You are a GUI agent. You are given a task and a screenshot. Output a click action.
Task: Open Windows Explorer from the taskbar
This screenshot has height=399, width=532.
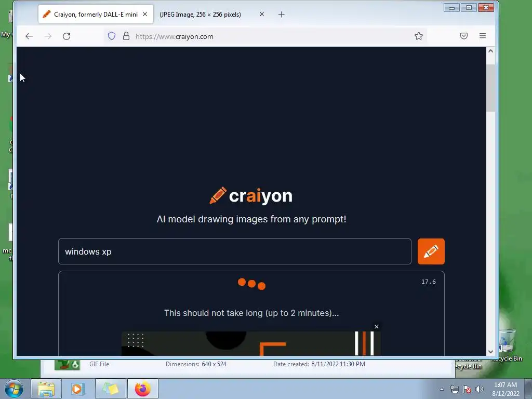[46, 389]
